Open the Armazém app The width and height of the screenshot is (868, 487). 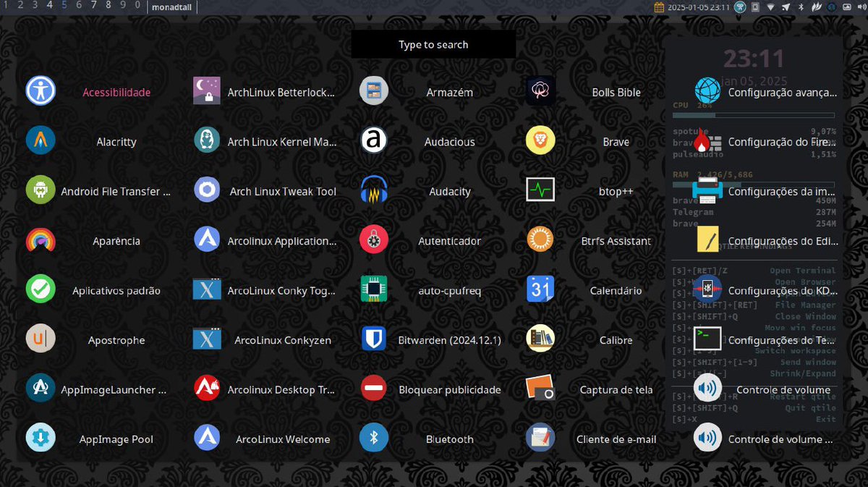click(374, 92)
